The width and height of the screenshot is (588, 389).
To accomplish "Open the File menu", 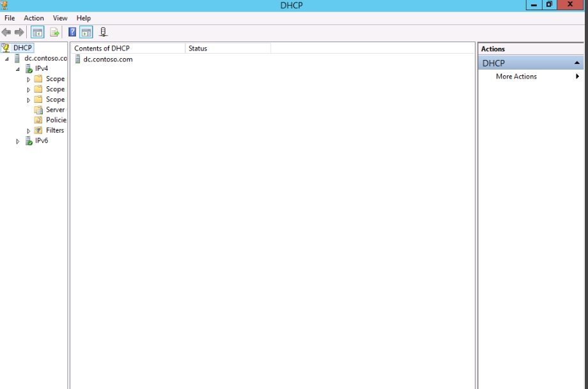I will tap(10, 18).
